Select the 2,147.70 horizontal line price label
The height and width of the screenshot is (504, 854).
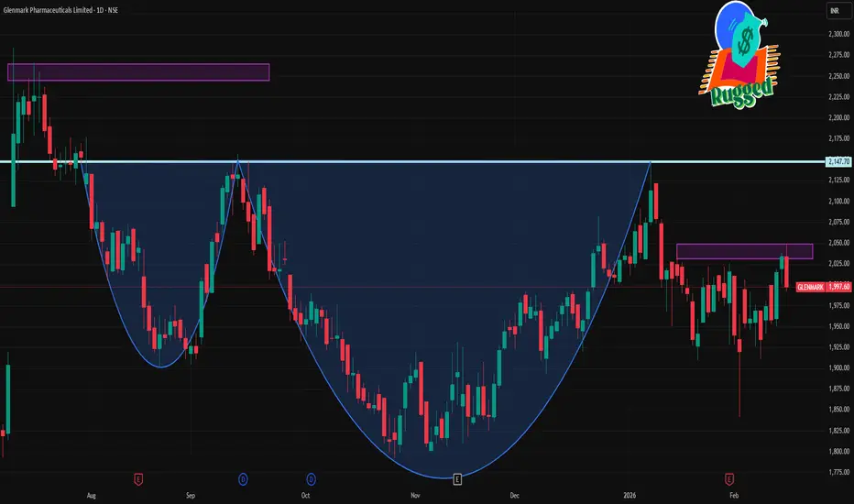point(838,162)
